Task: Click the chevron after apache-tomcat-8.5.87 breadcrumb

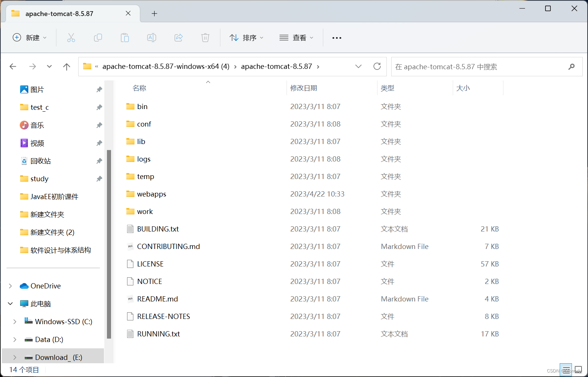Action: click(x=318, y=67)
